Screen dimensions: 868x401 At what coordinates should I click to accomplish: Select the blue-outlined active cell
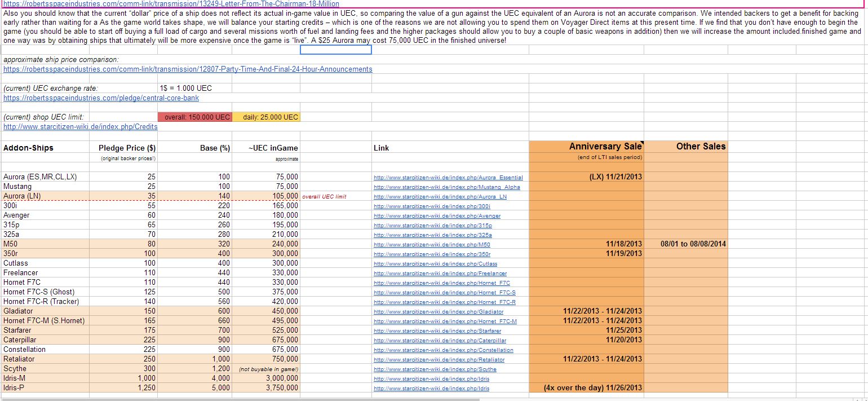[x=336, y=50]
